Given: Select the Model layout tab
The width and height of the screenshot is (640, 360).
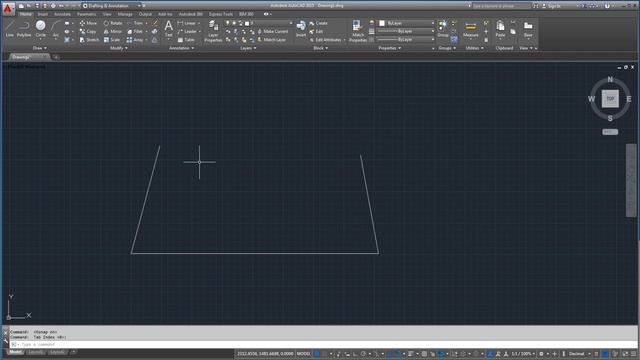Looking at the screenshot, I should 16,352.
